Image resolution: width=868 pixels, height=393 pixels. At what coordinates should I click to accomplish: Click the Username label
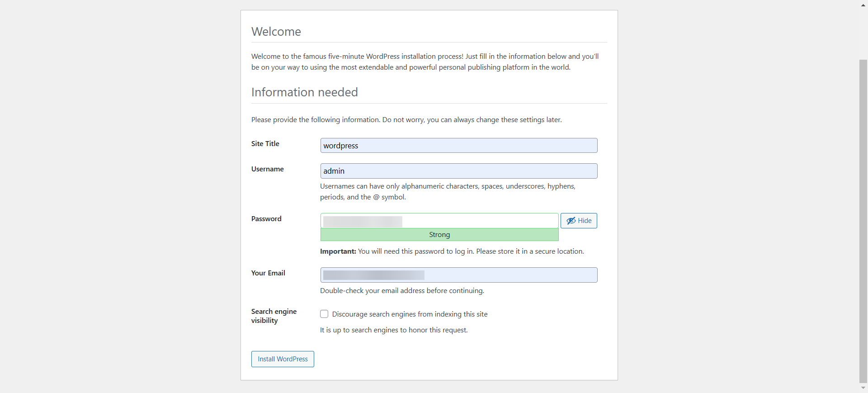268,169
